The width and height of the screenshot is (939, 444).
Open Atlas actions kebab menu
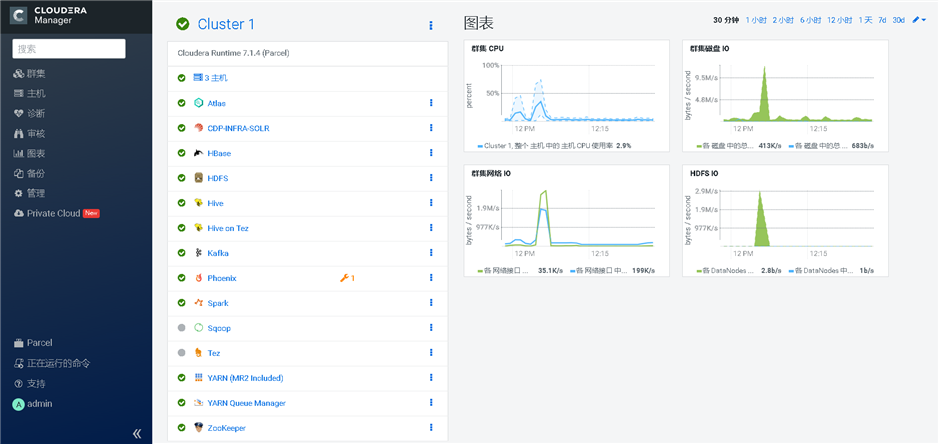[431, 103]
